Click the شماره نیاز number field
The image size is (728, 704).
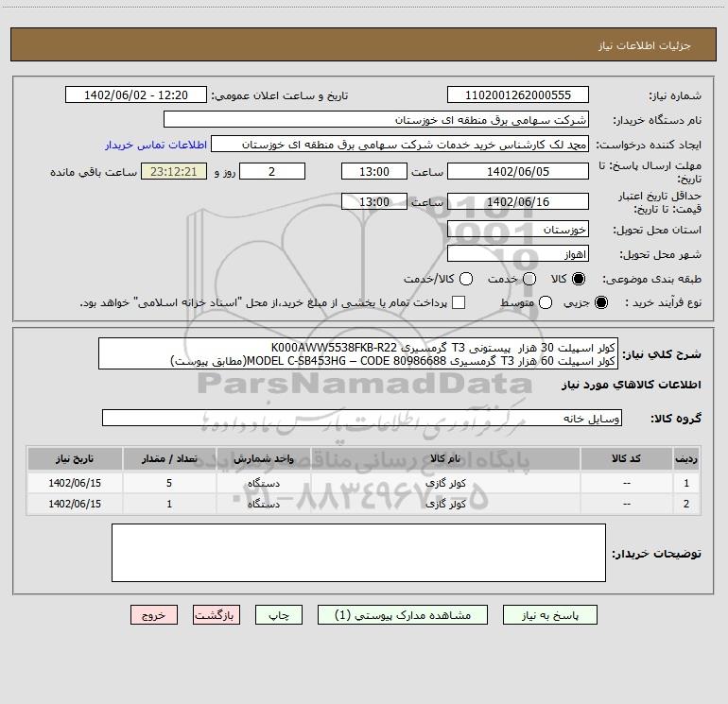pyautogui.click(x=517, y=95)
